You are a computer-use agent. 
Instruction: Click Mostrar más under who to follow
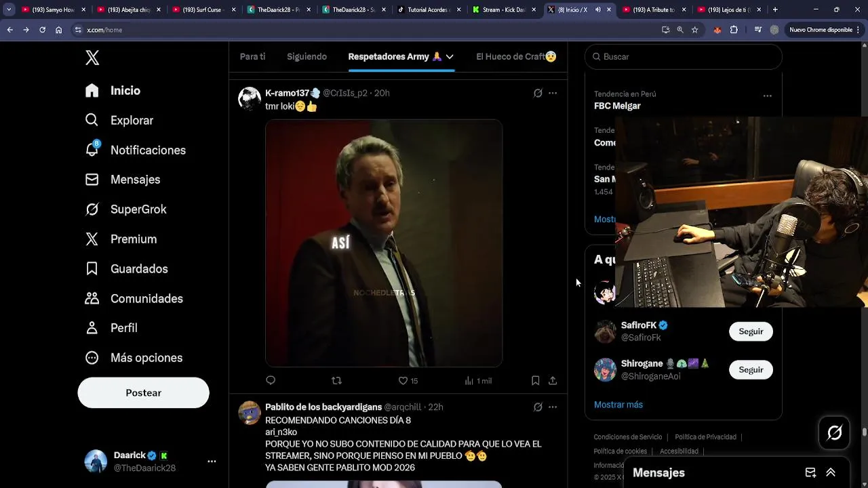pyautogui.click(x=618, y=405)
